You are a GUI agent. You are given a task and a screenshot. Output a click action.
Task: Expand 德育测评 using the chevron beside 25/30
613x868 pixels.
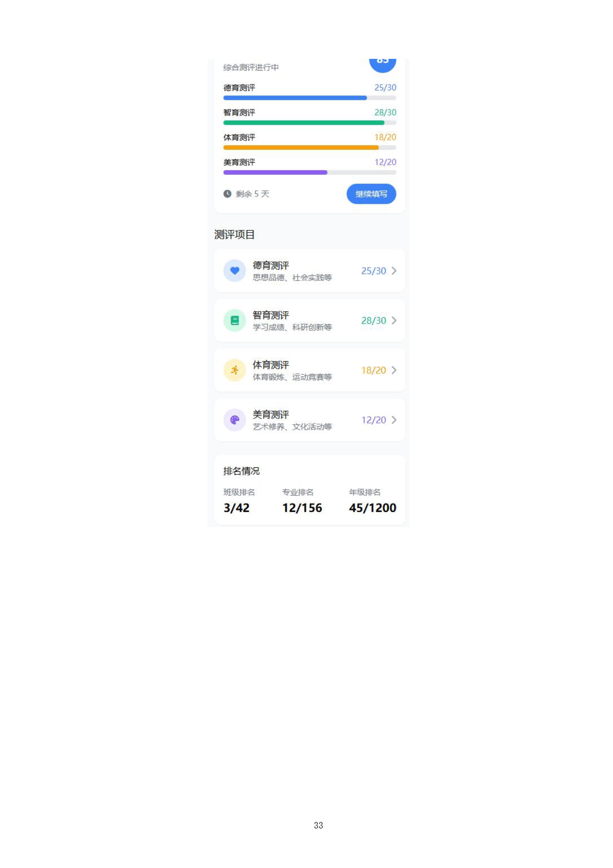[x=394, y=271]
